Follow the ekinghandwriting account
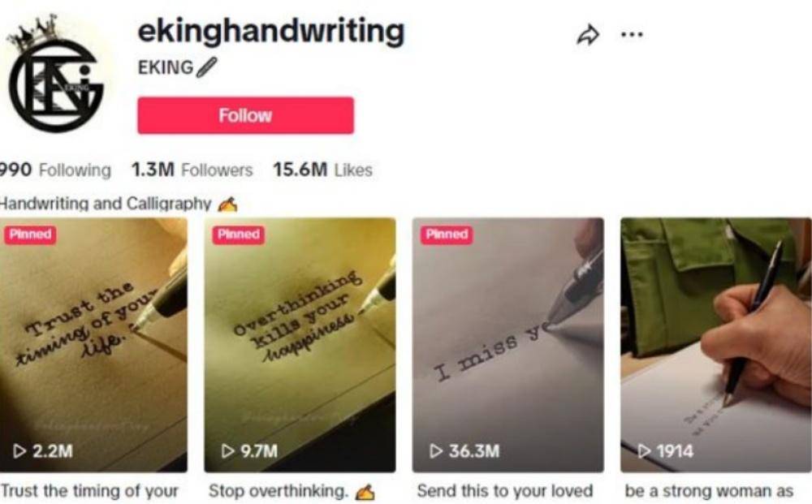 click(245, 115)
